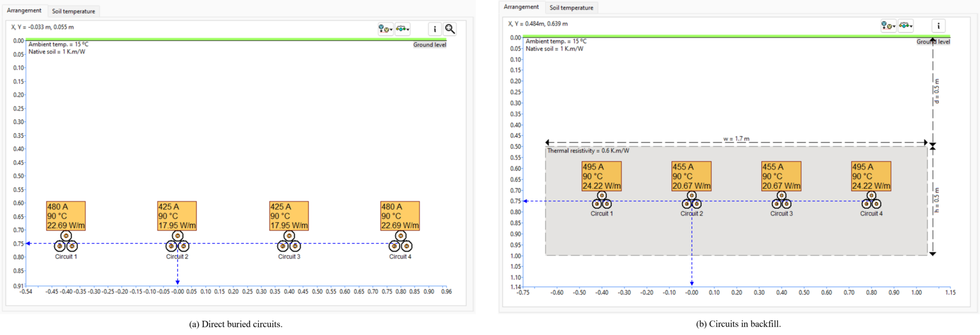Click Circuit 4 cable group in left panel
This screenshot has width=980, height=335.
click(x=400, y=243)
